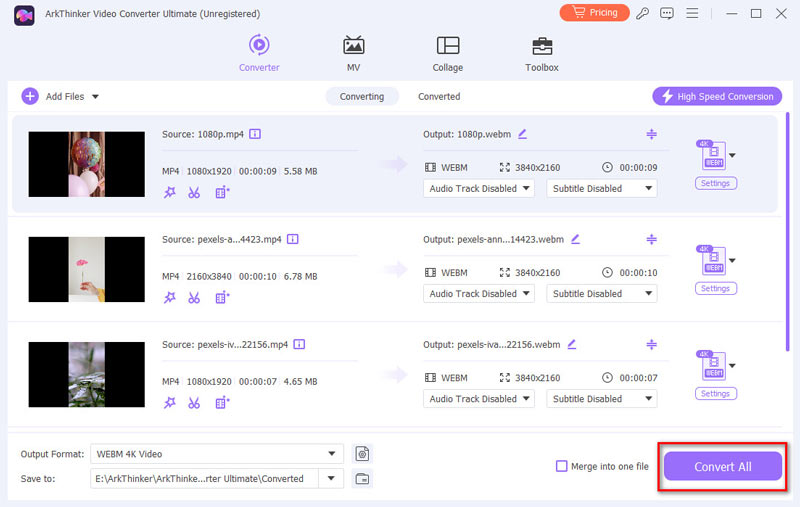800x507 pixels.
Task: Click the compress icon for 1080p.webm
Action: (x=652, y=134)
